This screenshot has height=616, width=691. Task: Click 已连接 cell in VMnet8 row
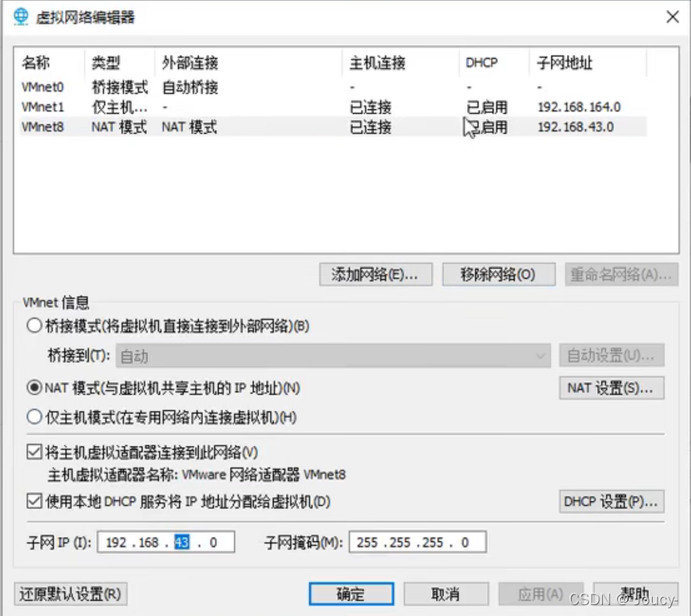pyautogui.click(x=370, y=127)
